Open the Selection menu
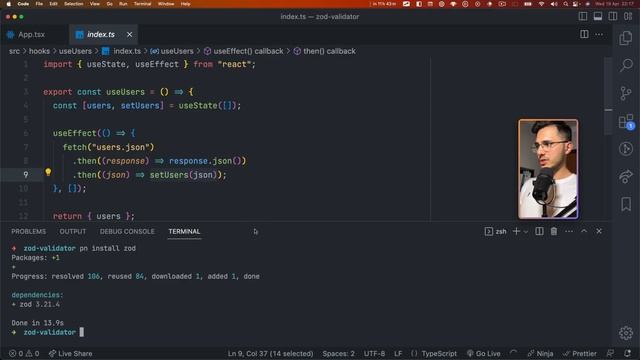The image size is (640, 360). coord(73,4)
